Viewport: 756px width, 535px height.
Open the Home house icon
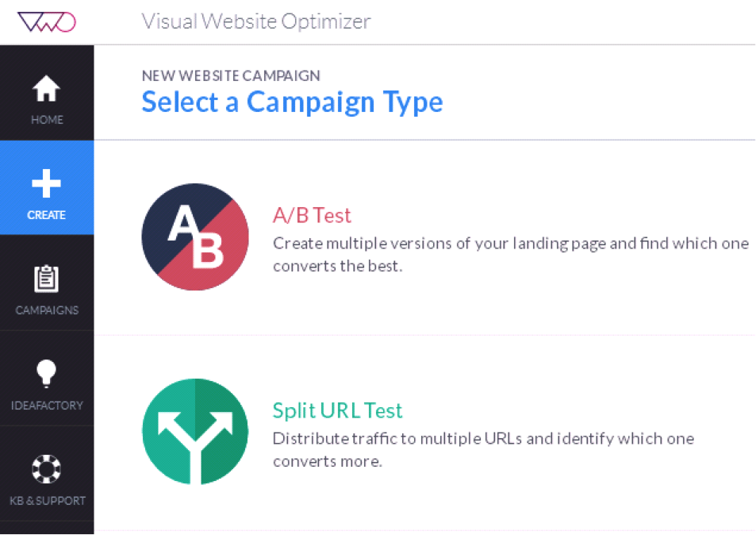tap(46, 88)
